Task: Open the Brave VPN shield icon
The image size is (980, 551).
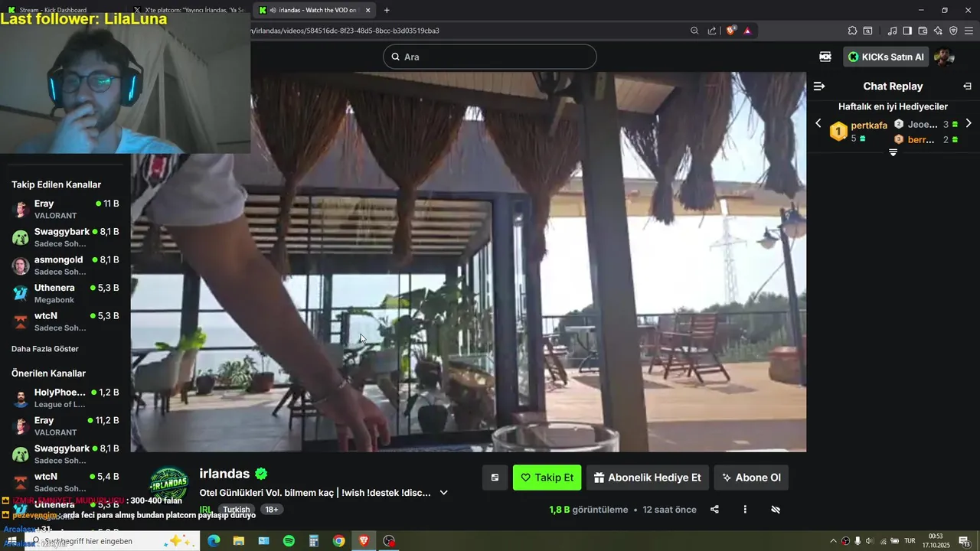Action: pos(953,31)
